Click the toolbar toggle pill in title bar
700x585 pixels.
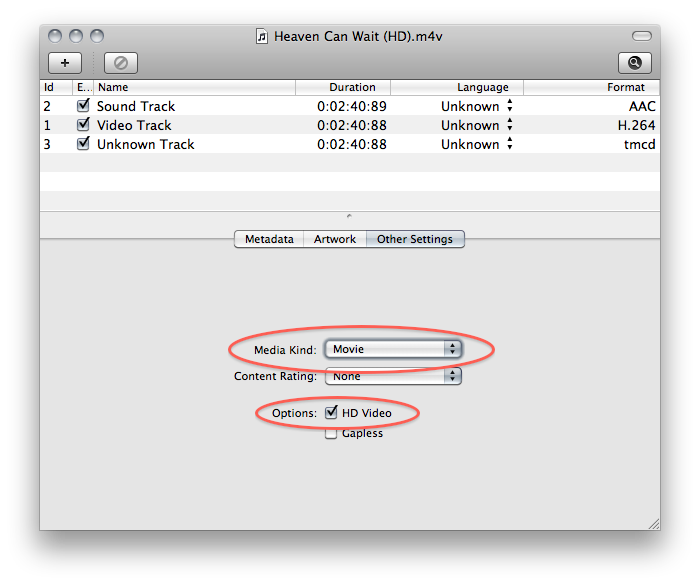tap(641, 36)
